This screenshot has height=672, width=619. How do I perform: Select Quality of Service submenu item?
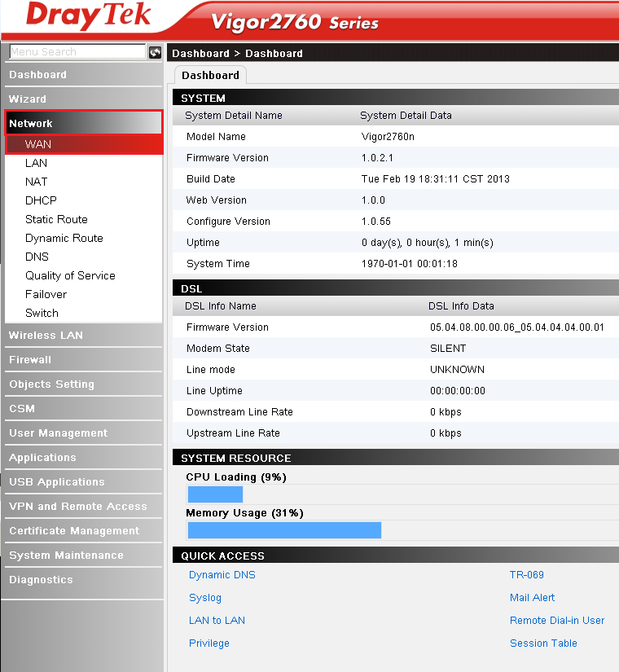point(70,275)
